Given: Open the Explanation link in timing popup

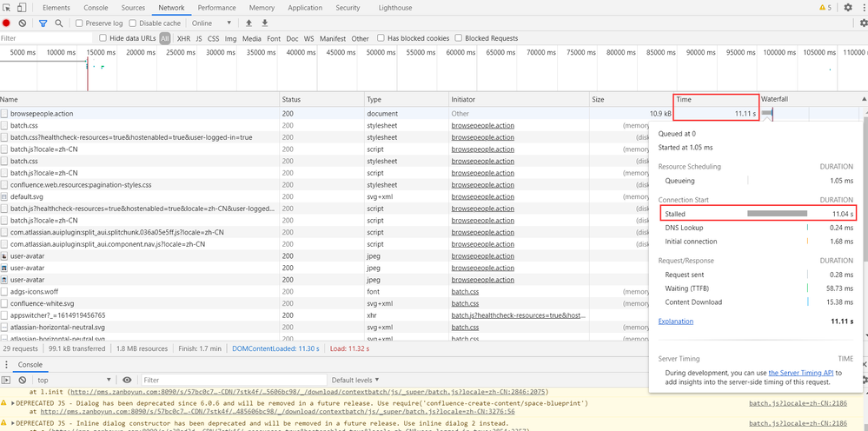Looking at the screenshot, I should pyautogui.click(x=676, y=322).
